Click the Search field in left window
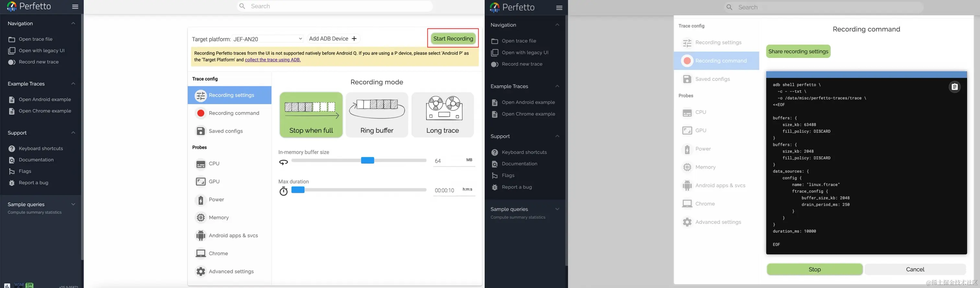 click(x=334, y=6)
